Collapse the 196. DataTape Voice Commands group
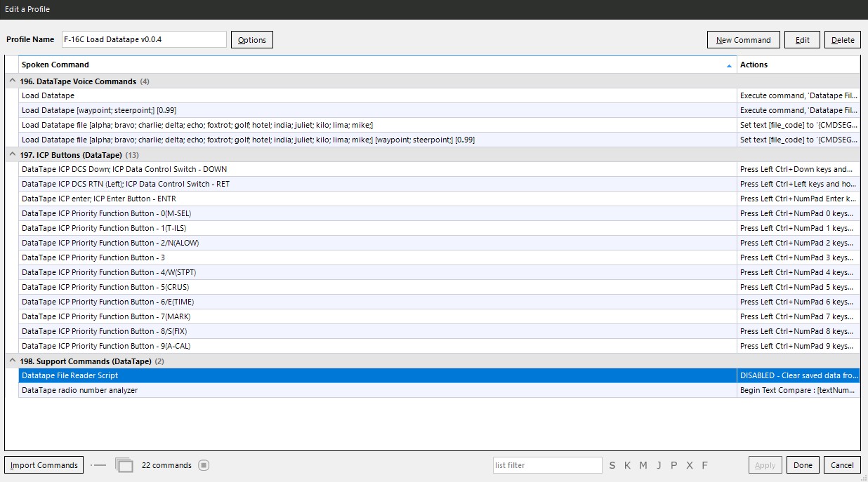Screen dimensions: 868x482 tap(12, 81)
